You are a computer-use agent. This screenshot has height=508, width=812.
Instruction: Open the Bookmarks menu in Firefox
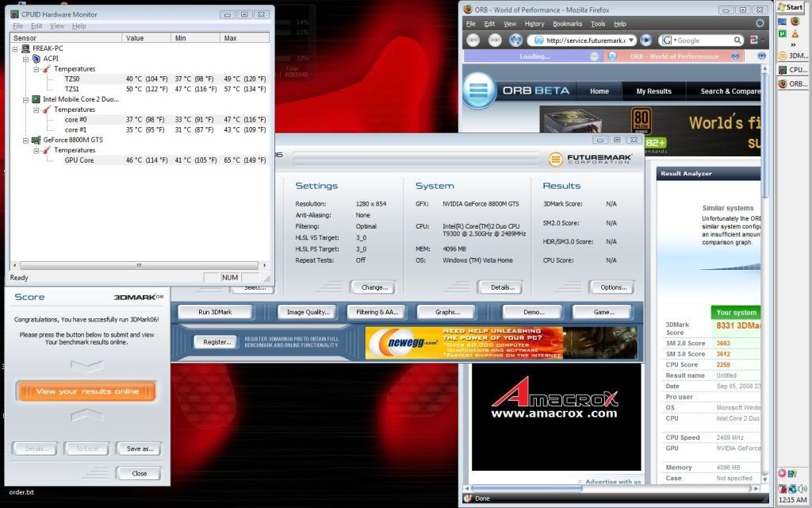(x=567, y=24)
